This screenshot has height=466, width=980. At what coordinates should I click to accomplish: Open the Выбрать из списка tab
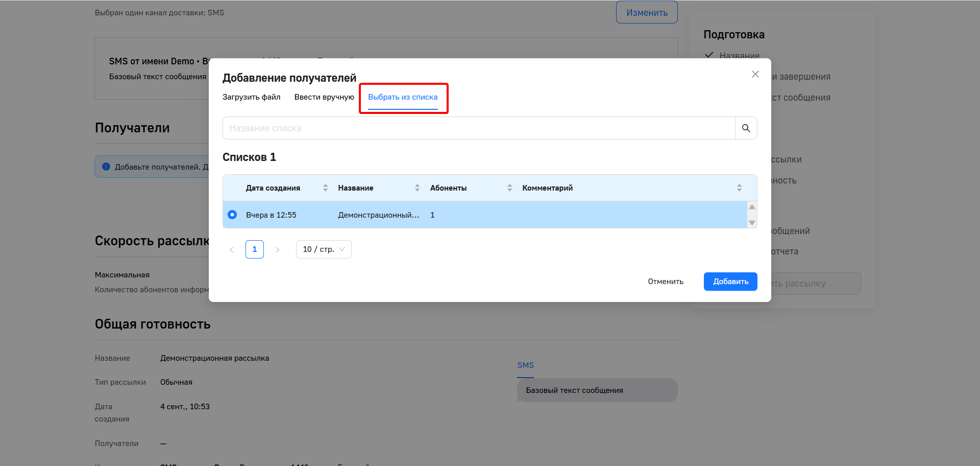click(403, 97)
